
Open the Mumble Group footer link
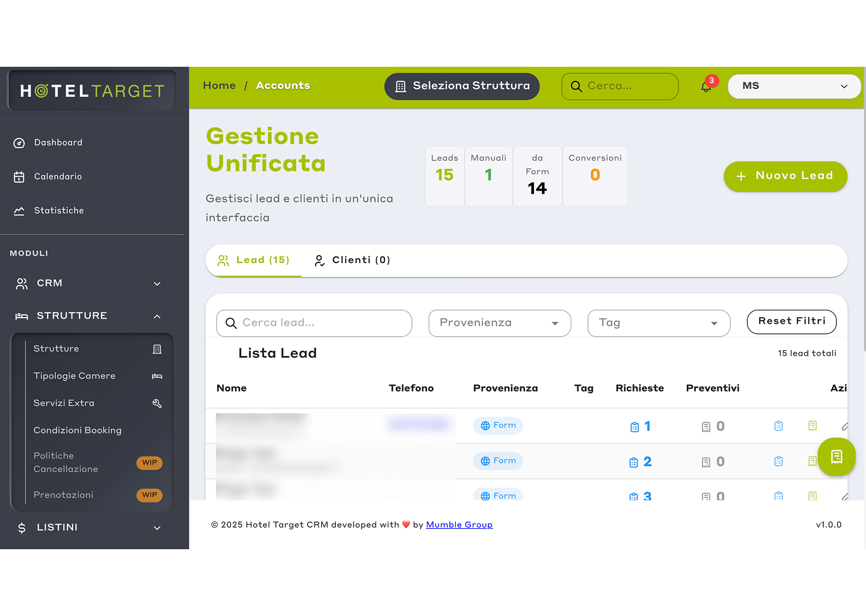459,525
